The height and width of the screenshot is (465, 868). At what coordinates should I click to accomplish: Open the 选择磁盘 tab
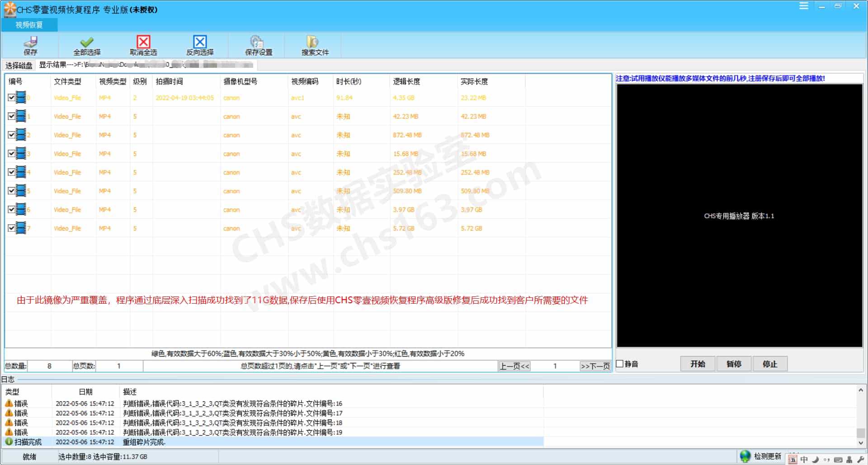19,66
